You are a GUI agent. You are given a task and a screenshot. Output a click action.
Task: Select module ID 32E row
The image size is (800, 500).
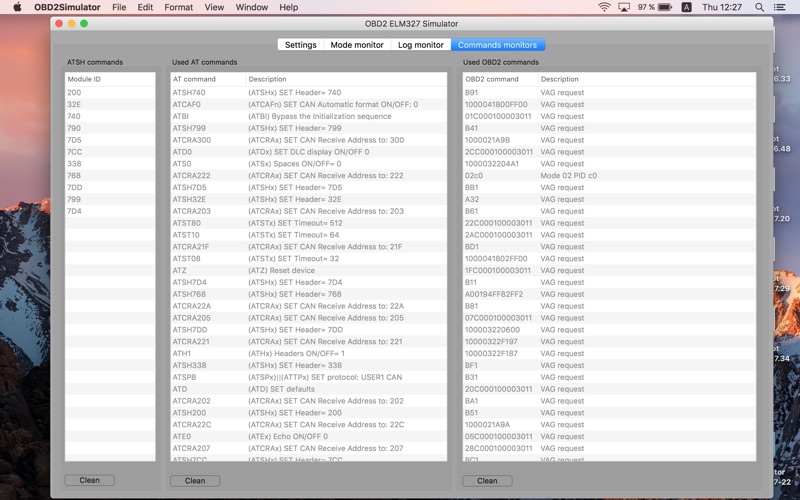tap(110, 104)
